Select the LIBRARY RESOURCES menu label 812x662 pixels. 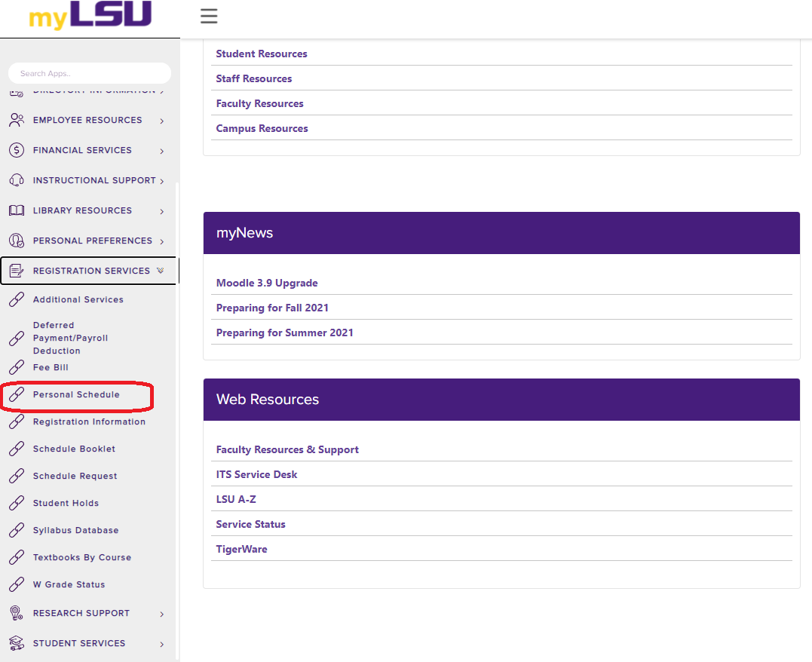(82, 210)
